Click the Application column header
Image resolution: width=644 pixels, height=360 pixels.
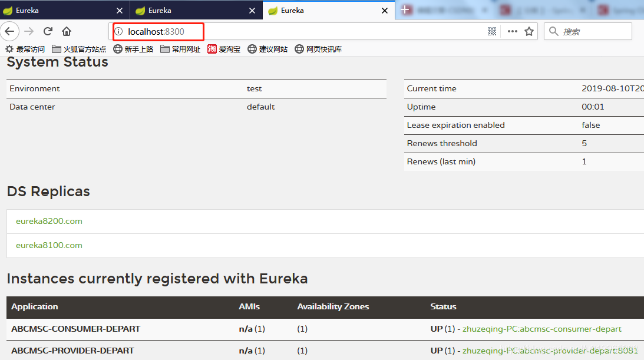click(35, 306)
